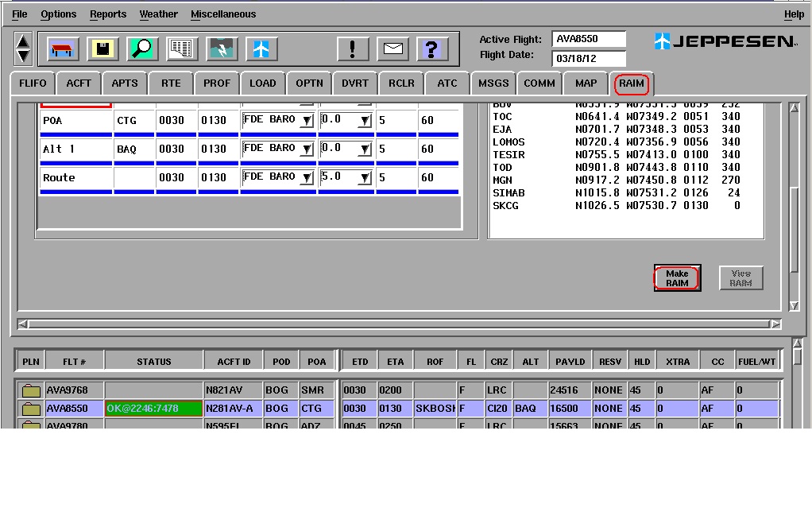The image size is (812, 512).
Task: Open the Miscellaneous menu
Action: pos(223,14)
